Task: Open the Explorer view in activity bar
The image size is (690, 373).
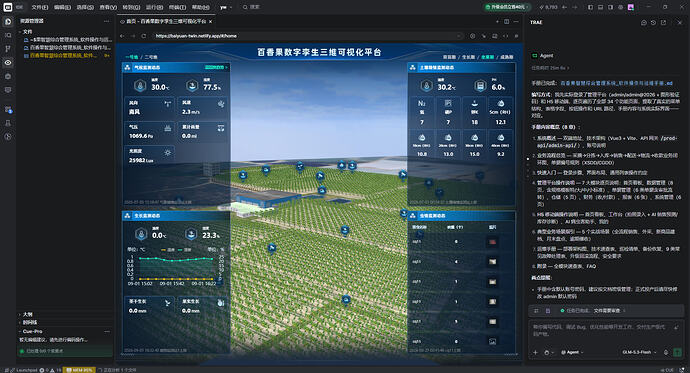Action: [x=7, y=22]
